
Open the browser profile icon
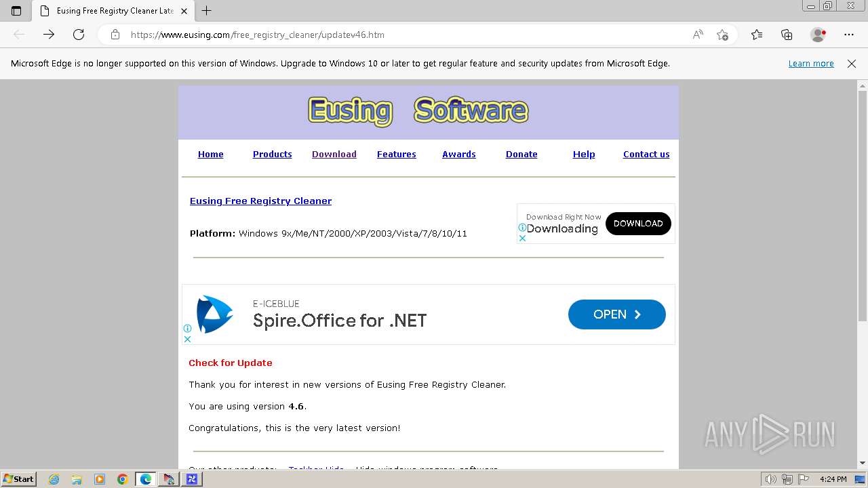click(x=818, y=35)
